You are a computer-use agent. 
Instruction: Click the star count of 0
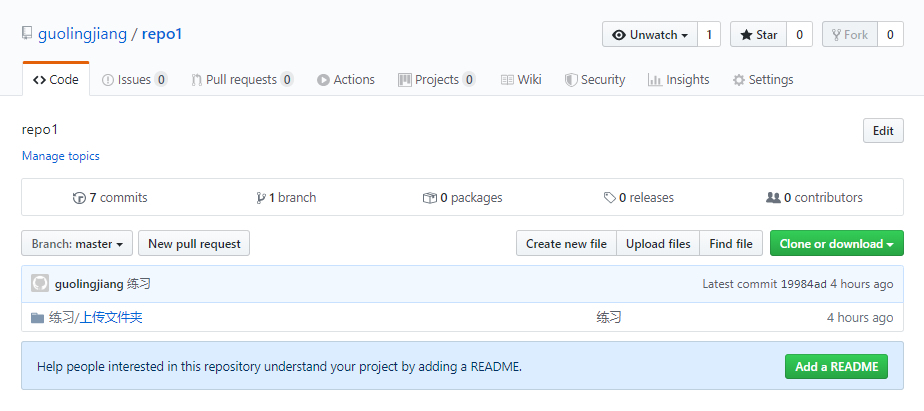tap(800, 35)
